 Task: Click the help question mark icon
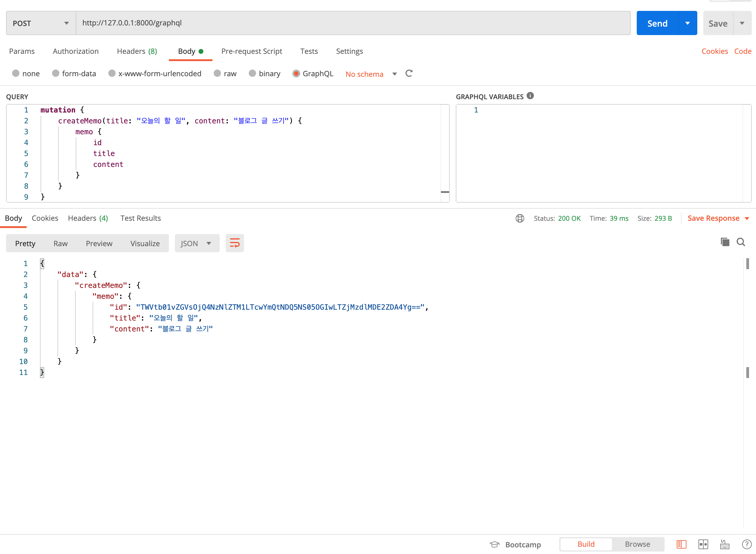point(747,544)
